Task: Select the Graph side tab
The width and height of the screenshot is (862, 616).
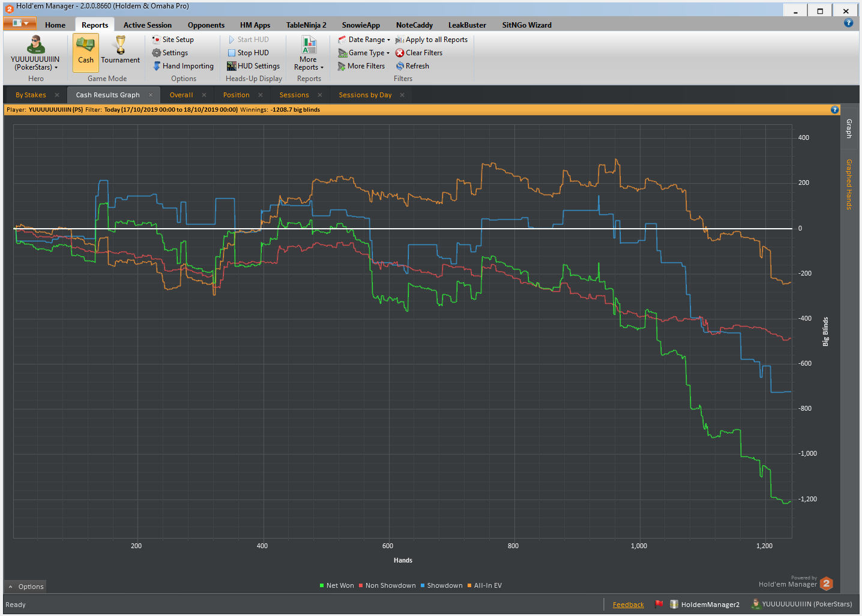Action: pyautogui.click(x=849, y=128)
